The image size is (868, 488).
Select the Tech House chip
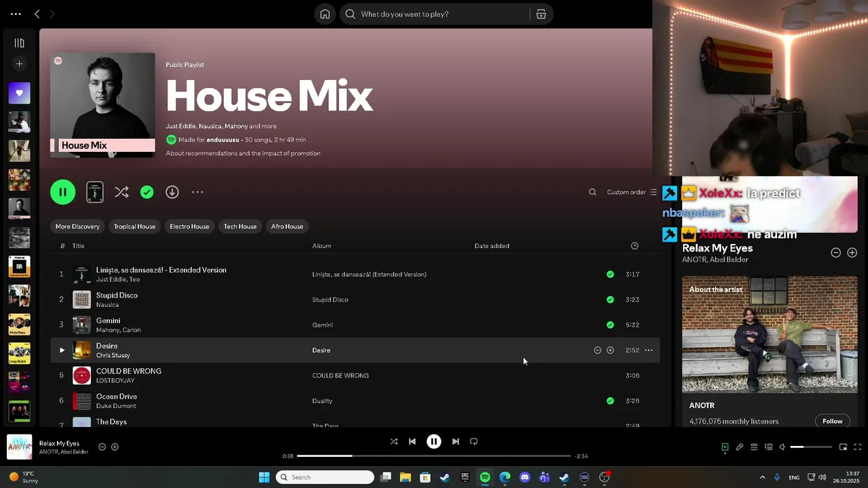[x=240, y=226]
